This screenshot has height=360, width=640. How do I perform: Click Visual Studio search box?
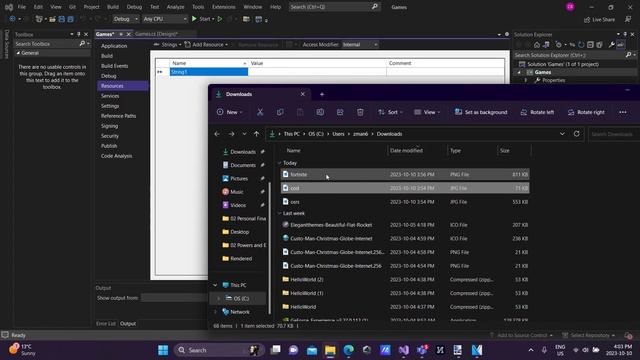tap(334, 7)
